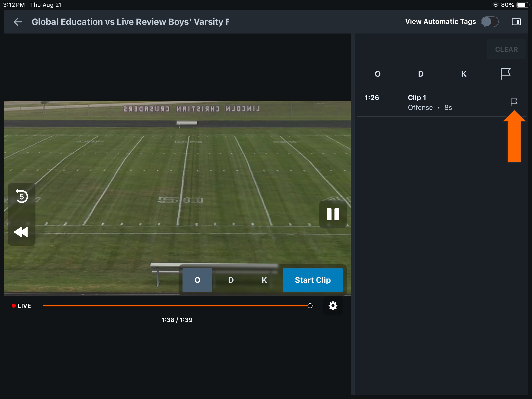
Task: Start a new clip
Action: click(x=313, y=280)
